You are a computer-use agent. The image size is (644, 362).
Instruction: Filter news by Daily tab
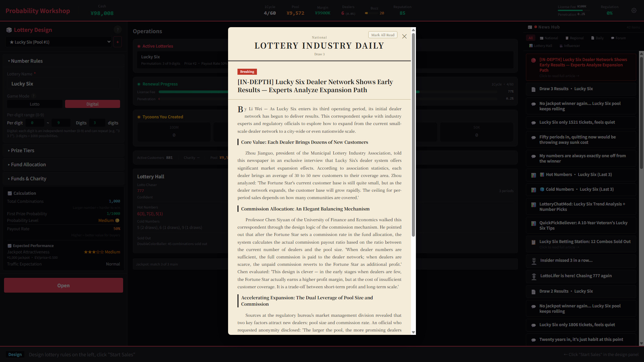tap(597, 38)
